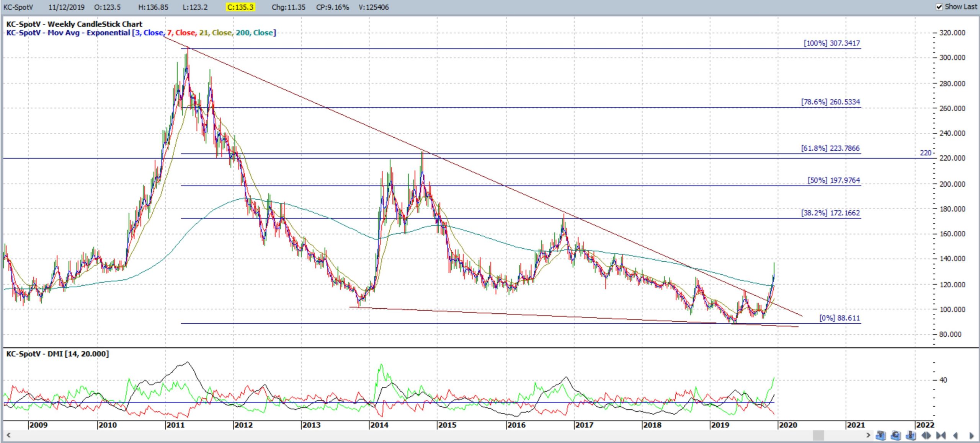Click the volume value V:125406

coord(374,7)
